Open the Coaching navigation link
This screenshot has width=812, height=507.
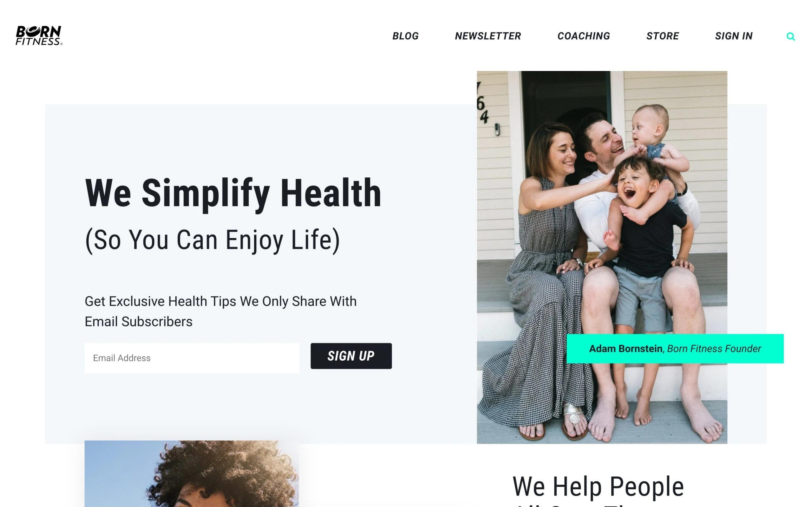click(x=584, y=36)
